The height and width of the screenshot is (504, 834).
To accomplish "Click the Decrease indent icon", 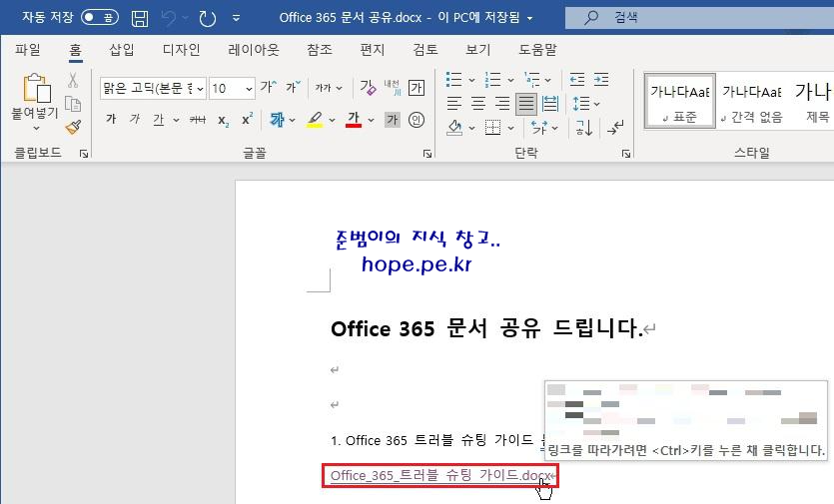I will tap(577, 80).
